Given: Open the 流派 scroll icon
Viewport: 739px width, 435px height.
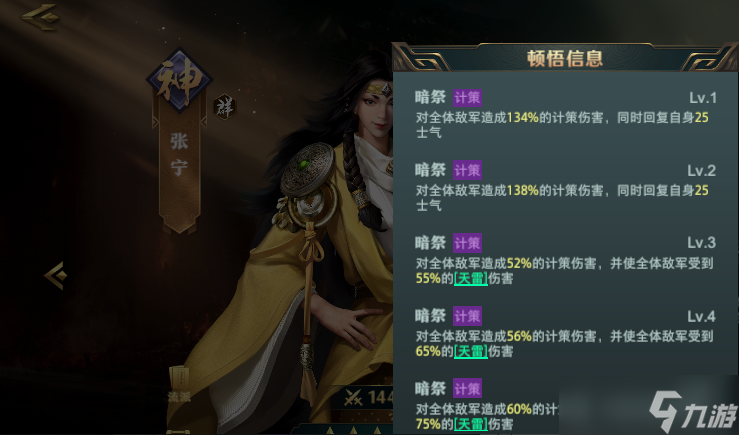Looking at the screenshot, I should coord(179,384).
